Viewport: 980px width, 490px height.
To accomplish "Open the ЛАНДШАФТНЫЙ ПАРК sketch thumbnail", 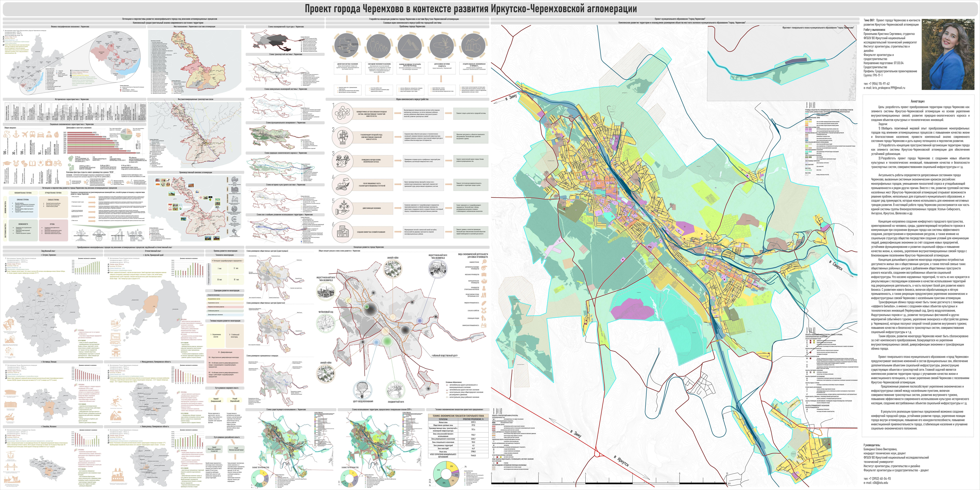I will coord(396,390).
